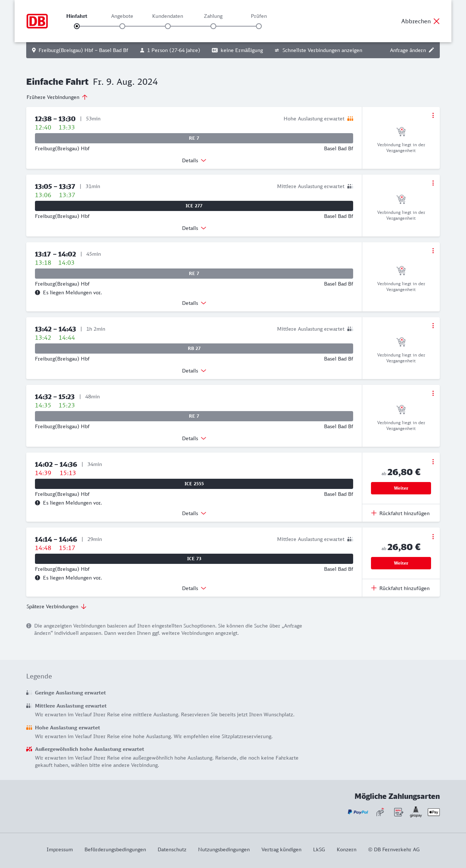Expand Details for the 12:38 RE 7 connection
466x868 pixels.
[194, 160]
